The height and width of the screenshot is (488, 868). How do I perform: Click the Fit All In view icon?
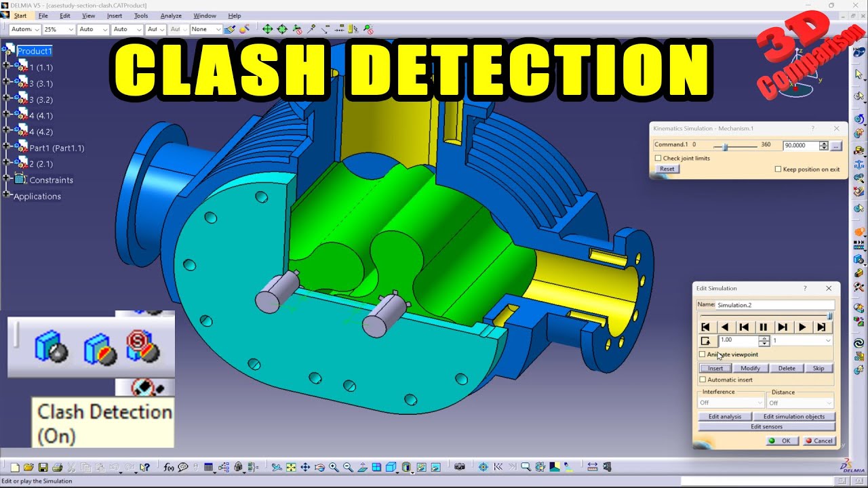291,467
